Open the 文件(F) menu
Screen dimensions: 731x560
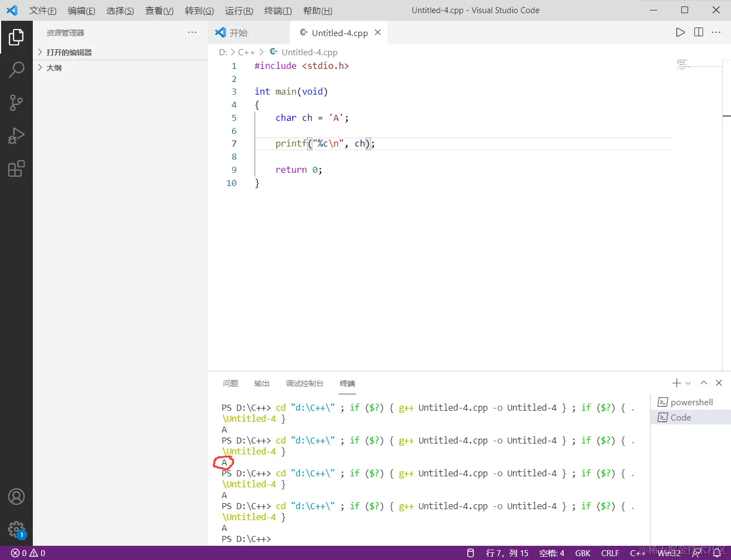[x=43, y=10]
